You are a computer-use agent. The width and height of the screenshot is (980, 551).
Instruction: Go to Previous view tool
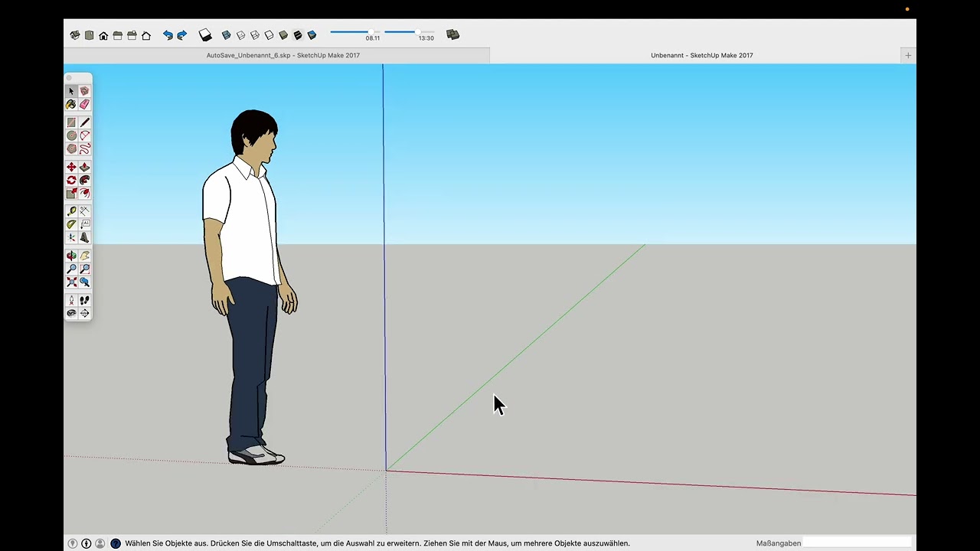click(x=84, y=282)
